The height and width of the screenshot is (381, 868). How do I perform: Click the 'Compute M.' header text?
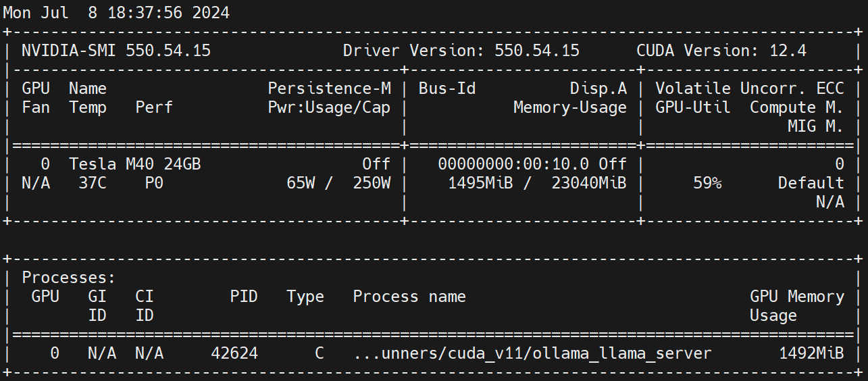tap(797, 107)
